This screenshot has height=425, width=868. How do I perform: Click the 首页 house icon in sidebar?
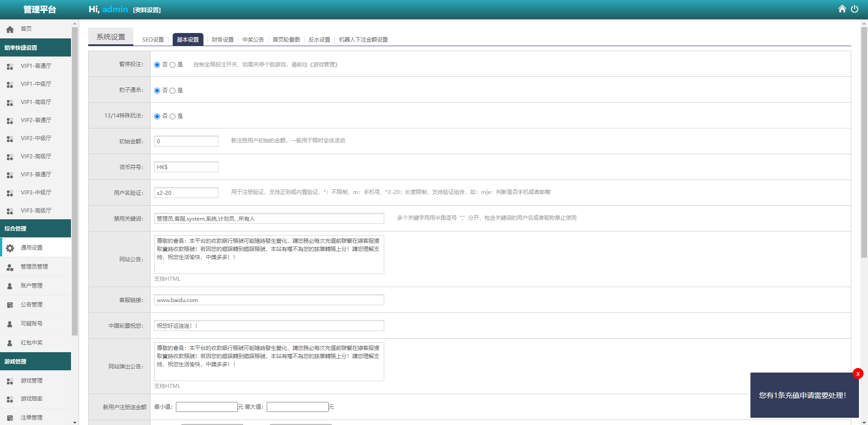point(10,29)
